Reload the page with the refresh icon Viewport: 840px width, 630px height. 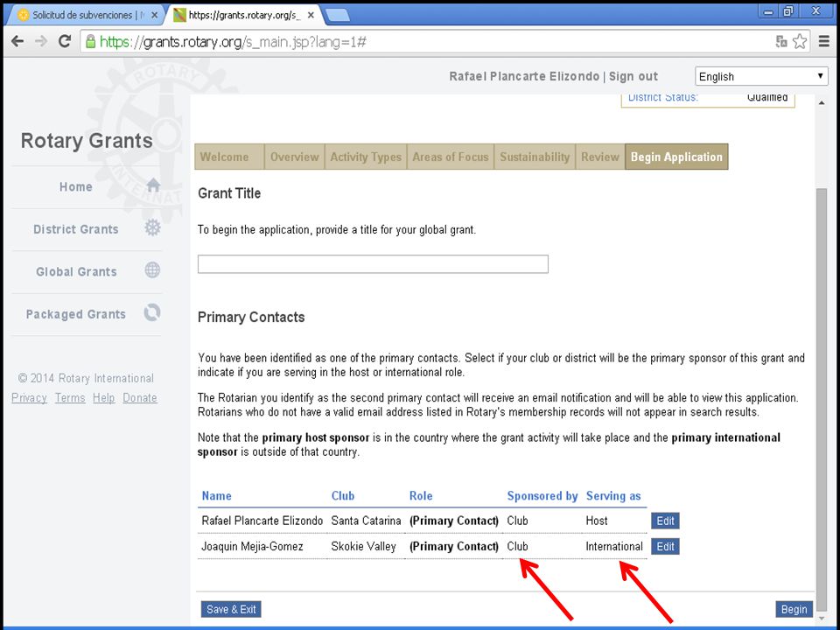tap(65, 41)
